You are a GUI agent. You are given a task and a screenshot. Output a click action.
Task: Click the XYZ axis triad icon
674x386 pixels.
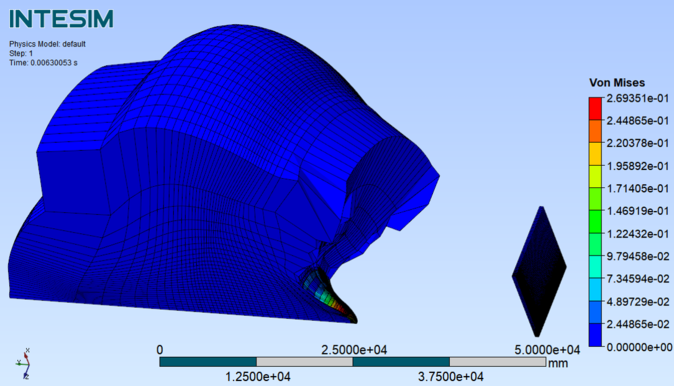(24, 364)
